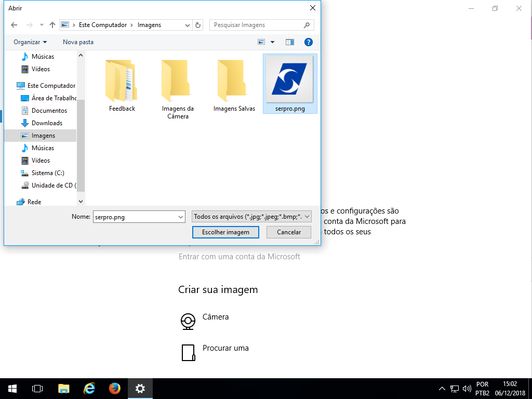This screenshot has width=532, height=399.
Task: Go up one folder level arrow
Action: tap(52, 25)
